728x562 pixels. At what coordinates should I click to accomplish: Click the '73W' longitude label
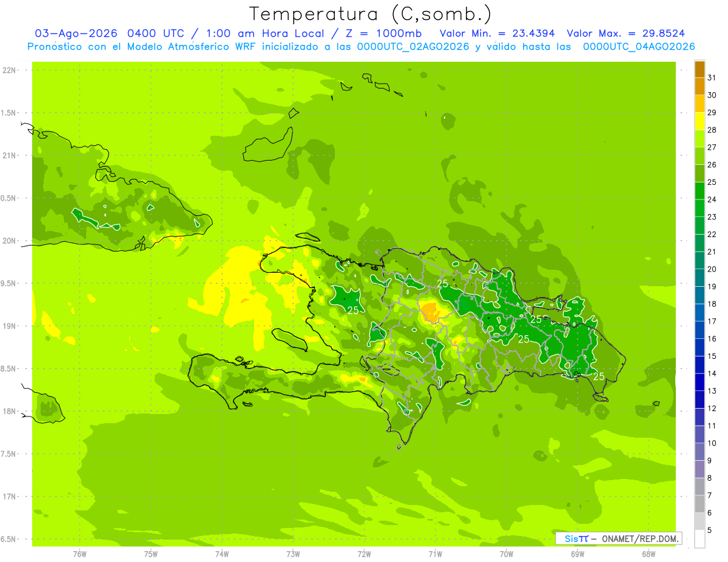click(x=293, y=554)
